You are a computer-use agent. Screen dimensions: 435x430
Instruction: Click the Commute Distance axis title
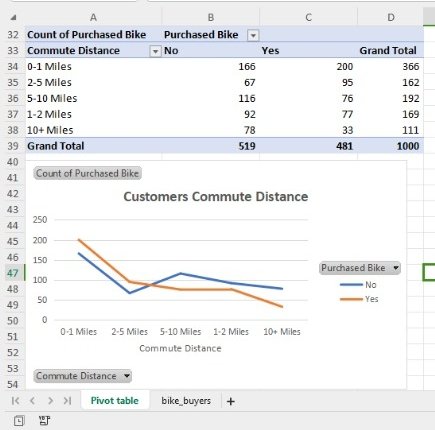pos(180,348)
